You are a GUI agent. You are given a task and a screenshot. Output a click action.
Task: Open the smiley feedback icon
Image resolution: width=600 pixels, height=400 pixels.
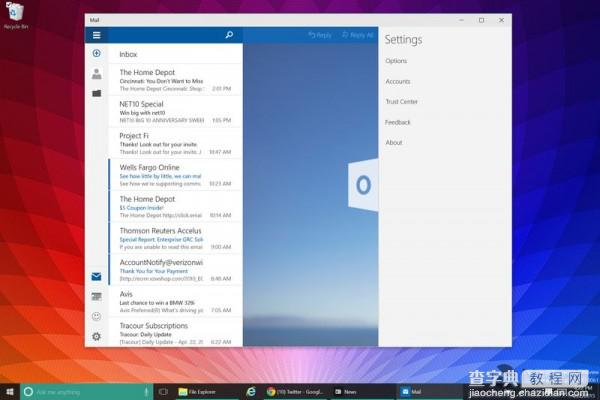(96, 317)
